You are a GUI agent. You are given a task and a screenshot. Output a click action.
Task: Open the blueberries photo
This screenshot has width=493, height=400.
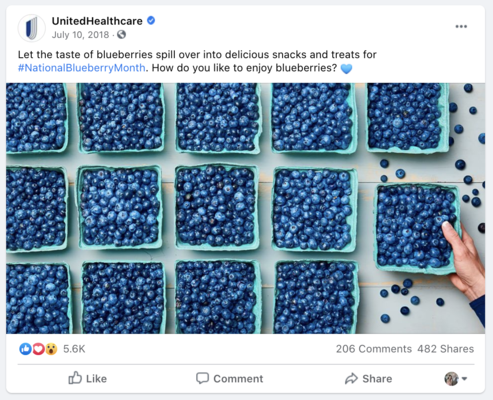[x=245, y=208]
